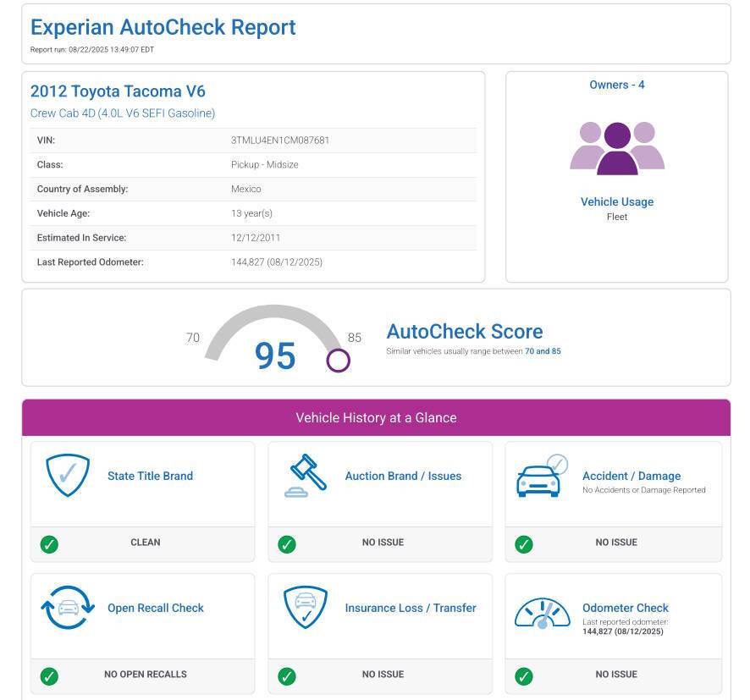Click the 'Report run' timestamp text
This screenshot has width=750, height=700.
[91, 50]
